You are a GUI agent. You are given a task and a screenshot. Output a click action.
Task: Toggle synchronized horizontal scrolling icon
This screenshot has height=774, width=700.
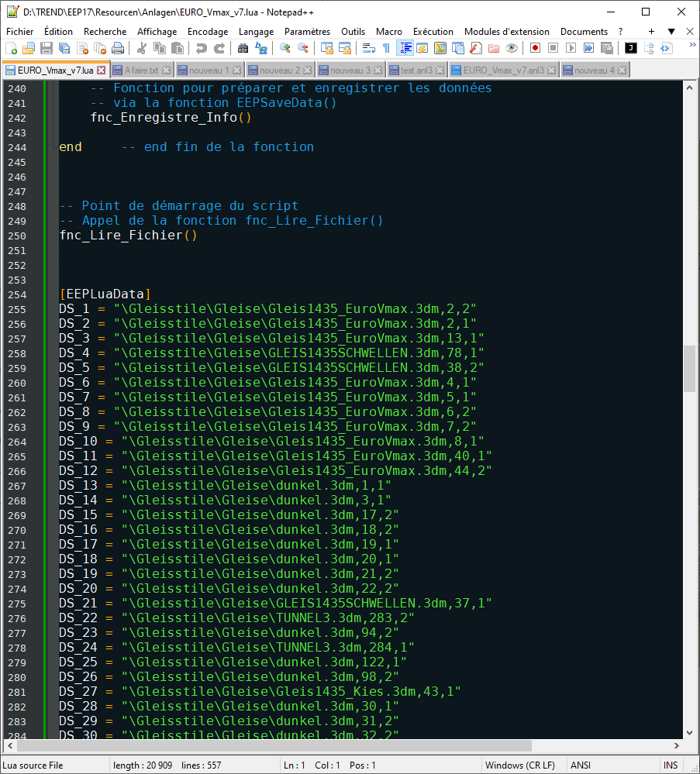(x=344, y=48)
